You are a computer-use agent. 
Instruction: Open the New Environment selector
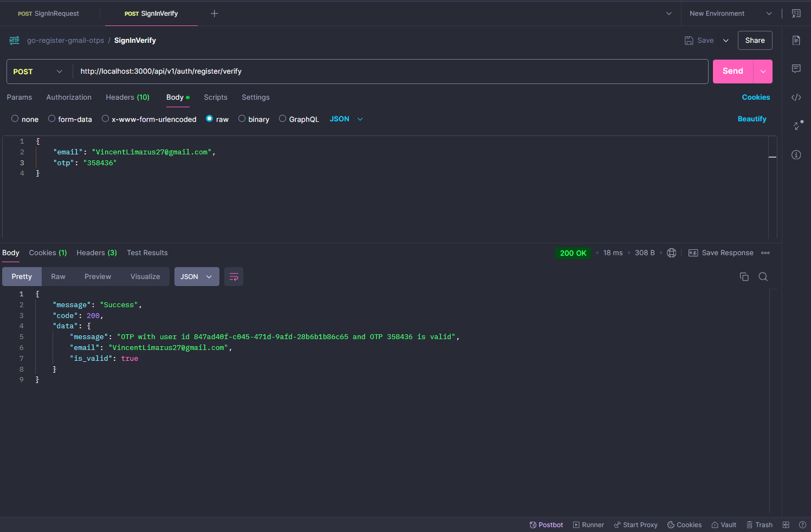click(x=730, y=14)
